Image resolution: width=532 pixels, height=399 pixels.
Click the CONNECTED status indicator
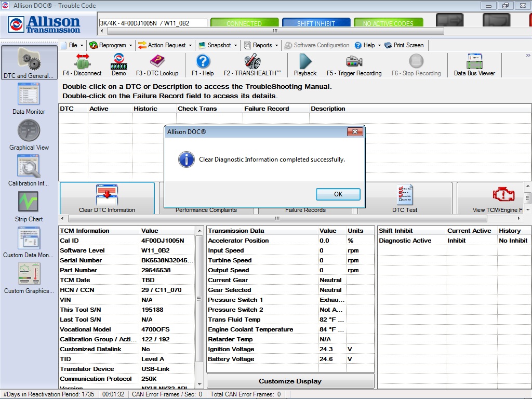(244, 22)
